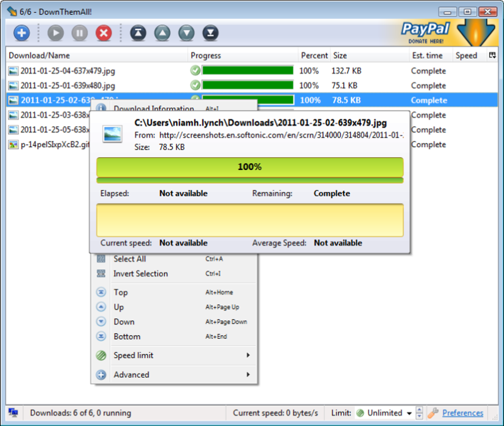The width and height of the screenshot is (504, 426).
Task: Click the Down arrow icon in context menu
Action: click(x=101, y=322)
